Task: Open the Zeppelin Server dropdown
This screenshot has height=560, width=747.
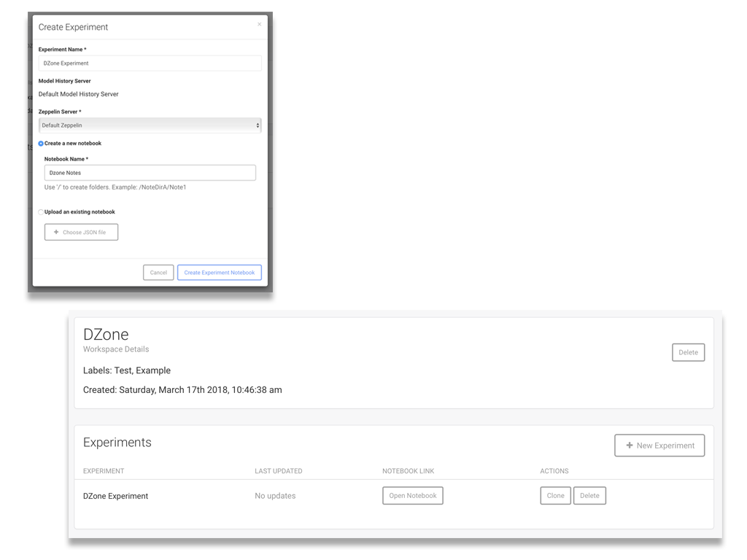Action: (150, 125)
